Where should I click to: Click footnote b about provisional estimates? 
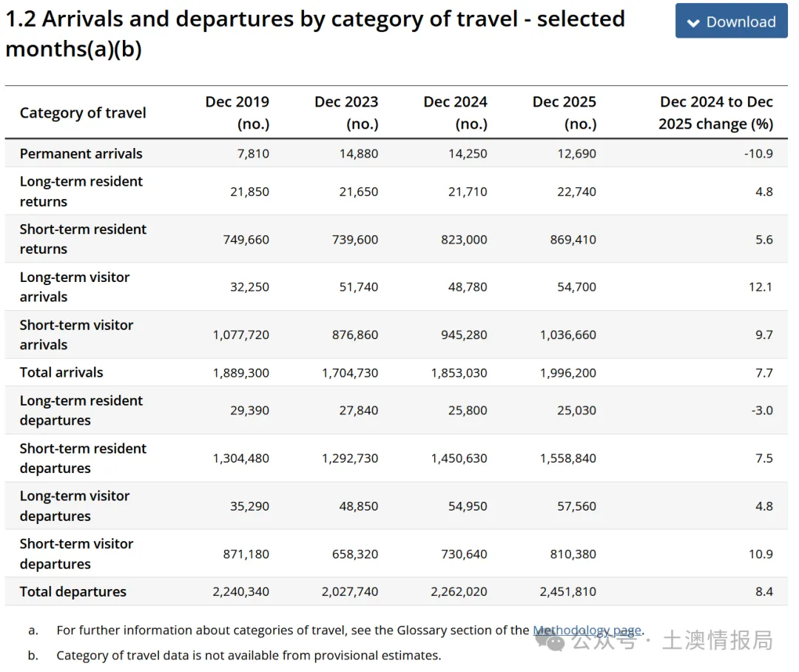[x=248, y=655]
